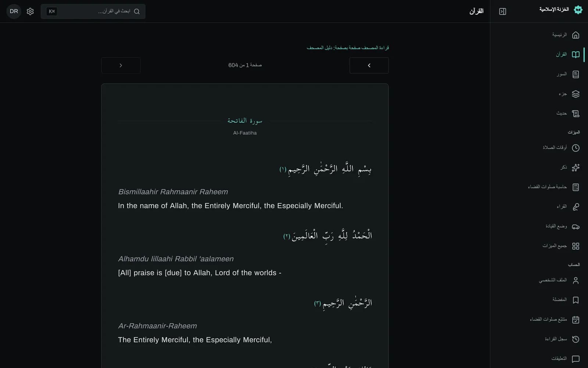Click the magnifier search icon

(137, 11)
